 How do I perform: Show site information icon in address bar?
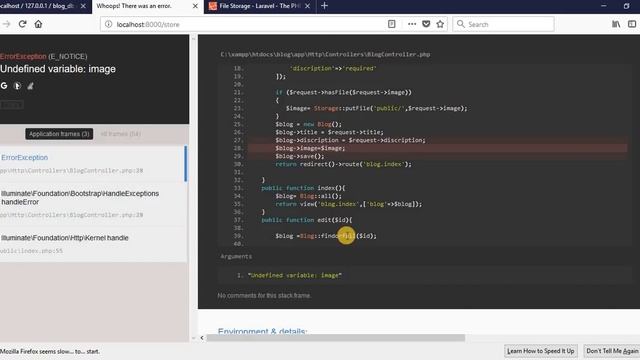pyautogui.click(x=109, y=24)
